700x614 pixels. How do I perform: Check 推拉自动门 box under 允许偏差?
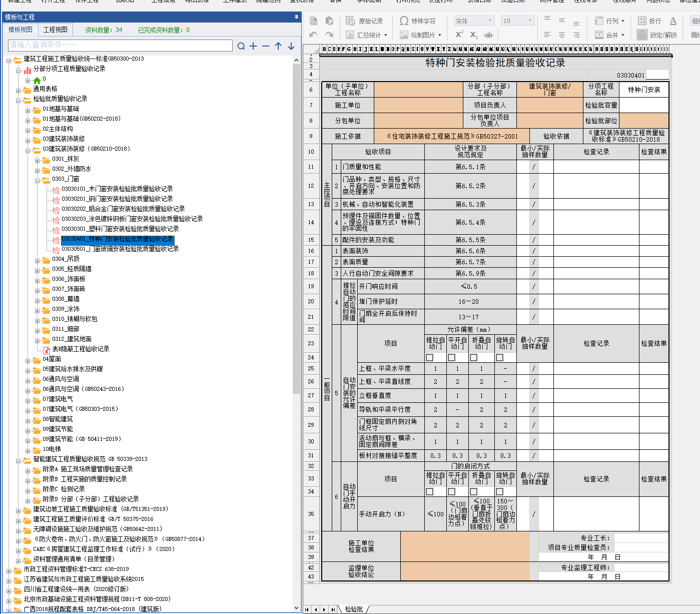pyautogui.click(x=429, y=357)
